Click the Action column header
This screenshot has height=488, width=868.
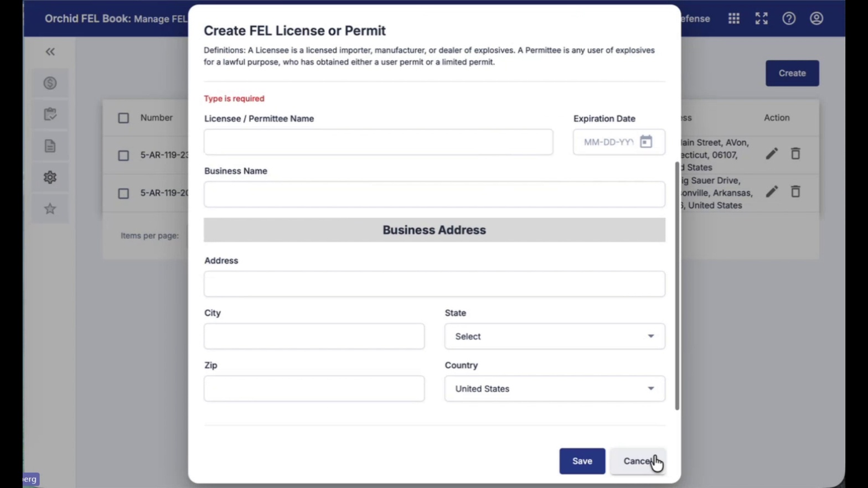[777, 118]
